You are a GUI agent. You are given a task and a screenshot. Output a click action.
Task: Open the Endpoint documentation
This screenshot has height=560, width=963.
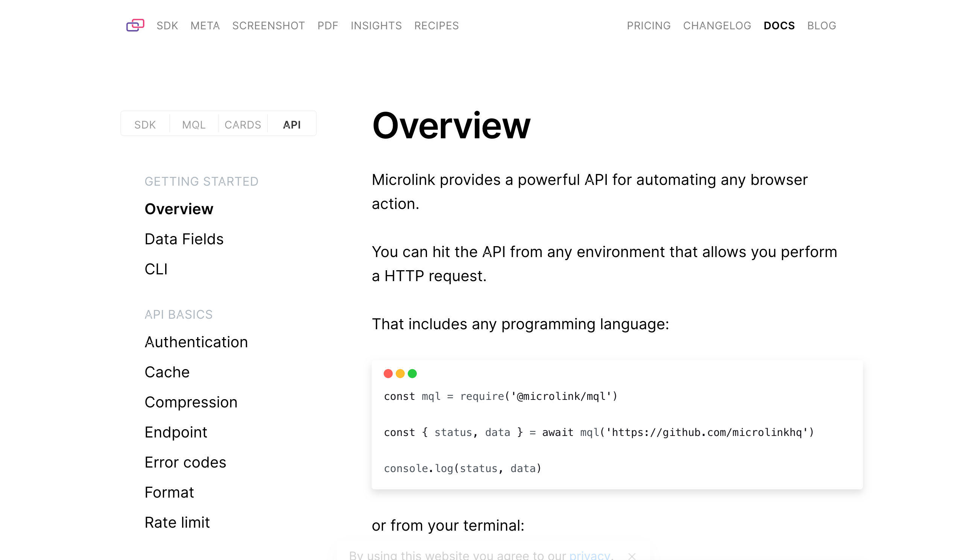tap(176, 433)
